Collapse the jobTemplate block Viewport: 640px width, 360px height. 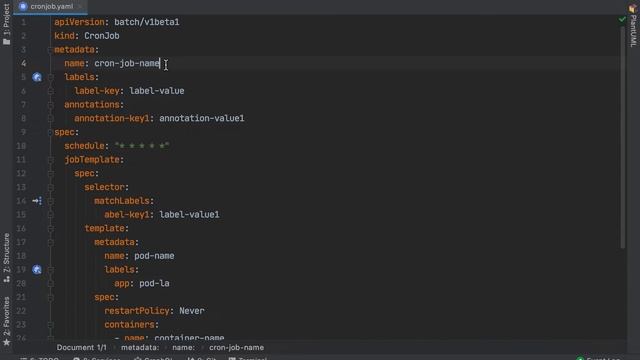click(50, 160)
